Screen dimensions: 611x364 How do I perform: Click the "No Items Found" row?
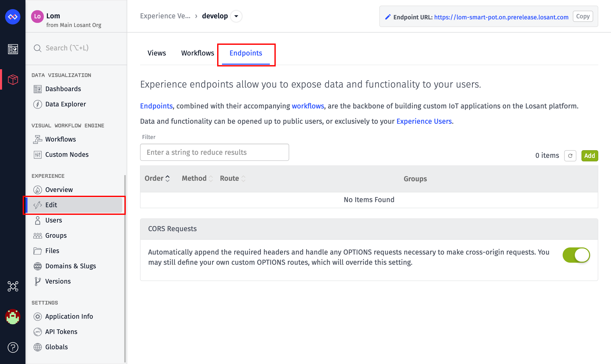[369, 200]
